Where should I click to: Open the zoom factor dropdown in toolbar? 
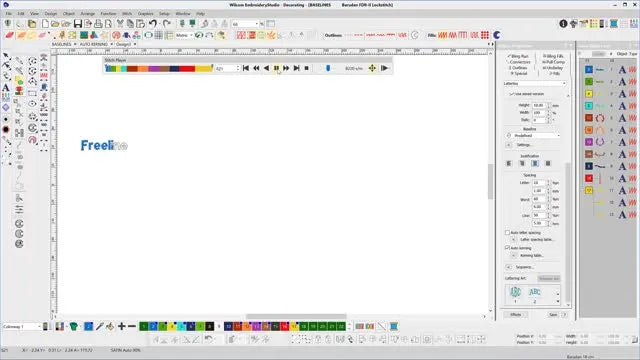[x=257, y=24]
